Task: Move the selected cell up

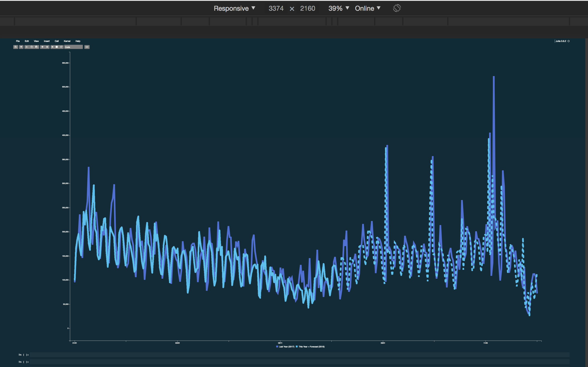Action: pos(42,47)
